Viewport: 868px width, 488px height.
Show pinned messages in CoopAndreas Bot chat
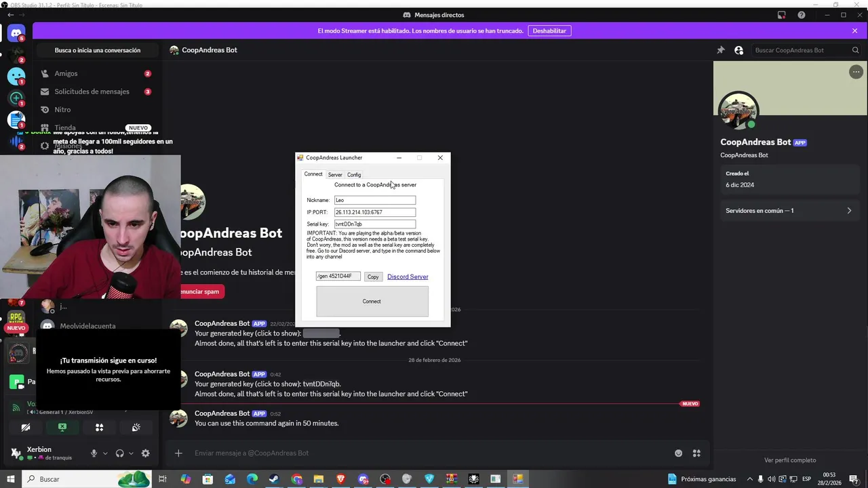click(x=721, y=50)
